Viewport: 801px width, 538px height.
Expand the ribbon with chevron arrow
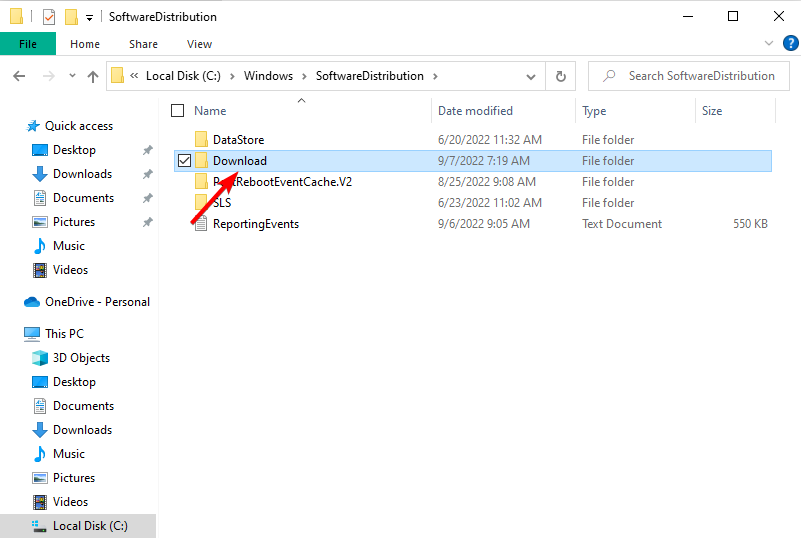(768, 43)
